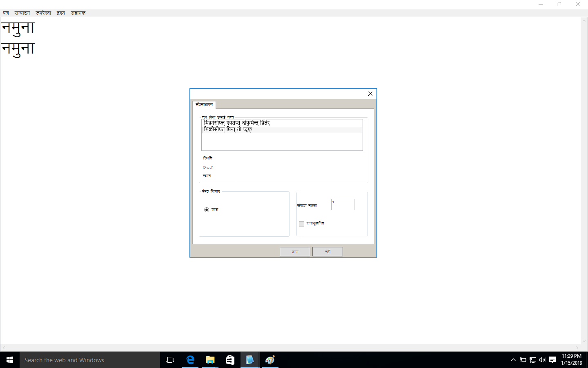Click the छापा print button
Screen dimensions: 588x368
coord(295,251)
